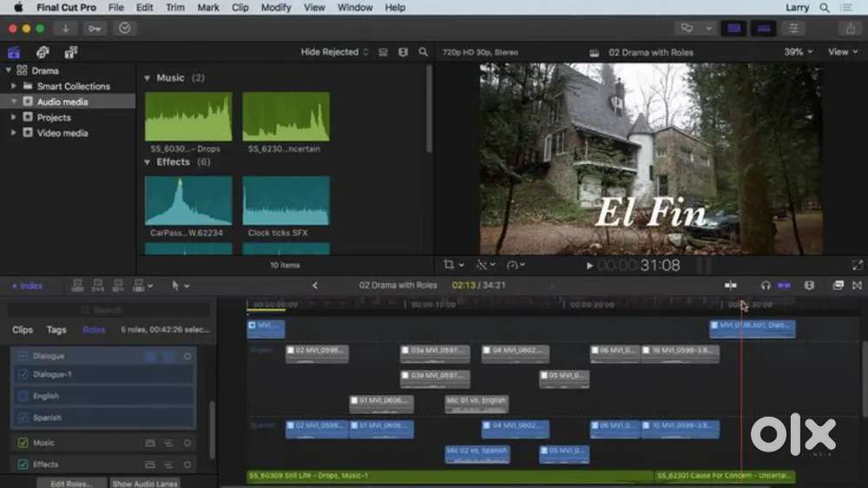Switch to the Tags tab in index
This screenshot has height=488, width=868.
tap(56, 330)
